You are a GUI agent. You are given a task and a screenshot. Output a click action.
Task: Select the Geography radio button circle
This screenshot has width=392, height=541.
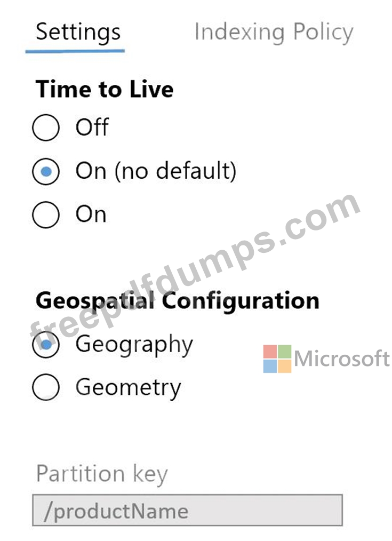tap(45, 345)
